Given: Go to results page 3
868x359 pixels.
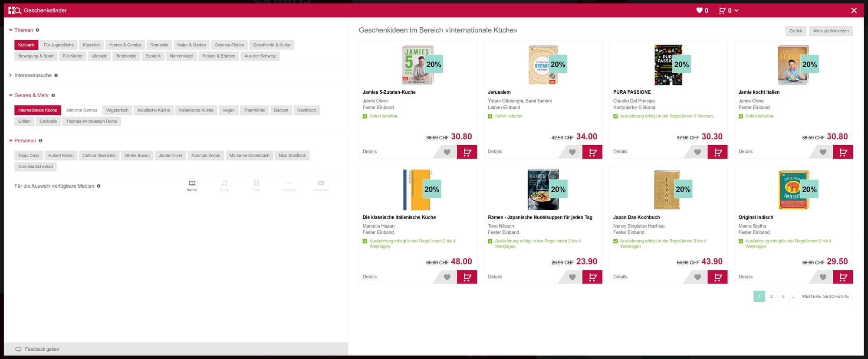Looking at the screenshot, I should pos(783,297).
